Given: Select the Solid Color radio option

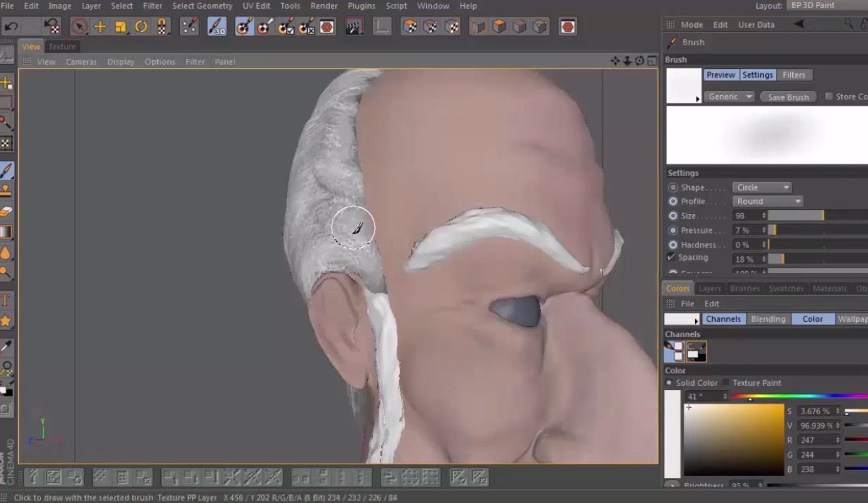Looking at the screenshot, I should [x=669, y=383].
